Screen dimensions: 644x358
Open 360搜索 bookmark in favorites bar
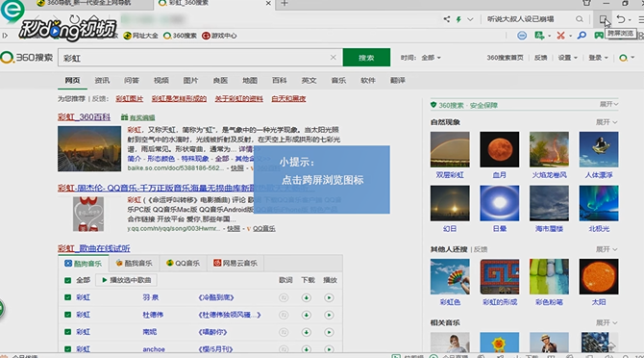tap(180, 36)
